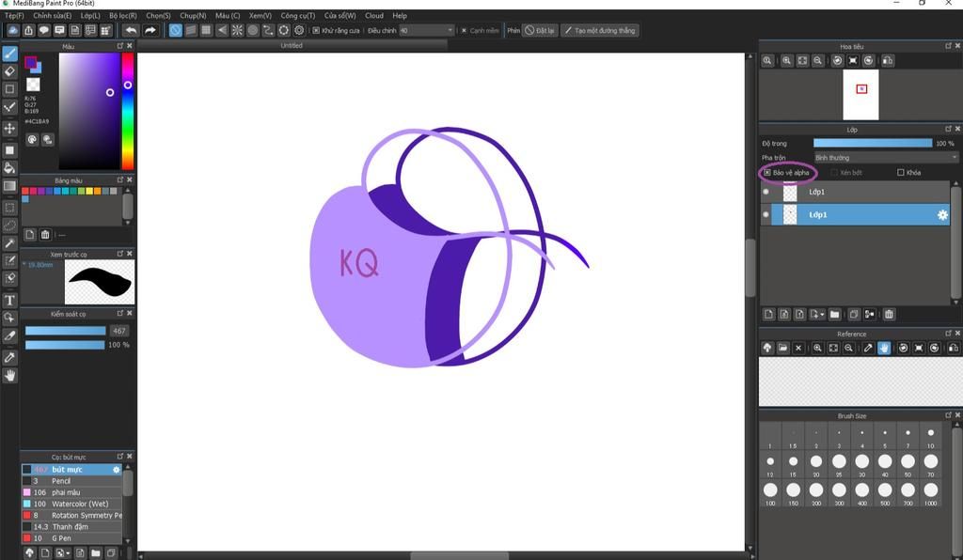Pick the red swatch in Bảng màu palette
Image resolution: width=963 pixels, height=560 pixels.
click(x=25, y=192)
